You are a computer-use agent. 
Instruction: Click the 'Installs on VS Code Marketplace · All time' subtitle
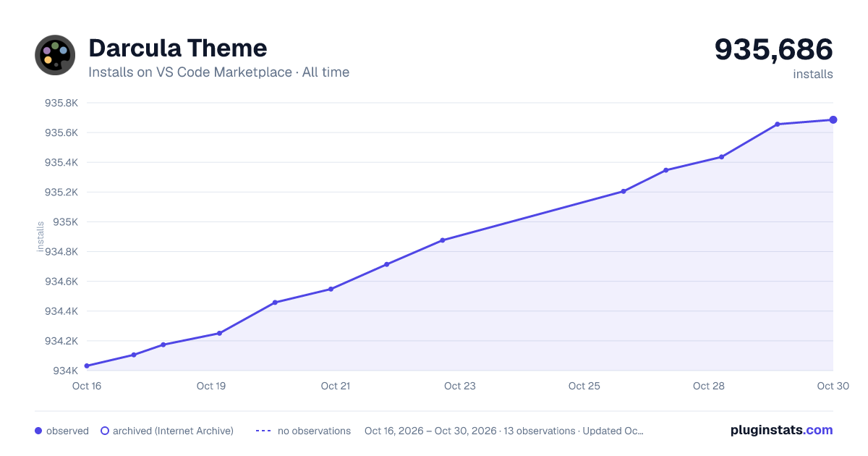click(218, 72)
